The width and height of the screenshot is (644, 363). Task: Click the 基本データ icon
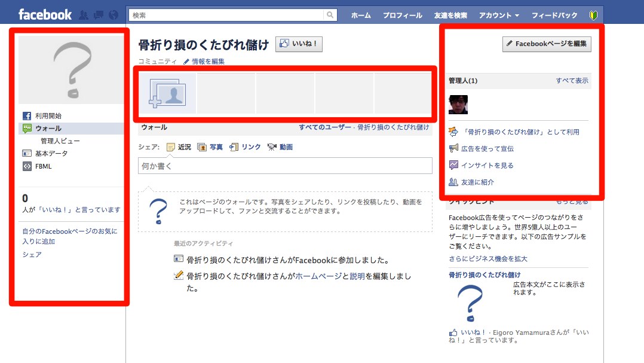(27, 153)
